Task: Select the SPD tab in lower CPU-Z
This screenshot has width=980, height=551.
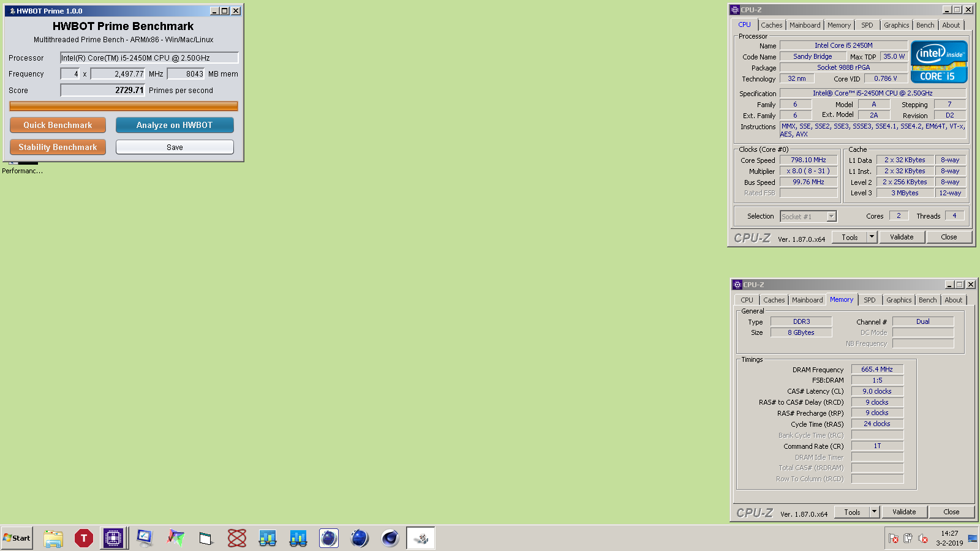Action: 870,300
